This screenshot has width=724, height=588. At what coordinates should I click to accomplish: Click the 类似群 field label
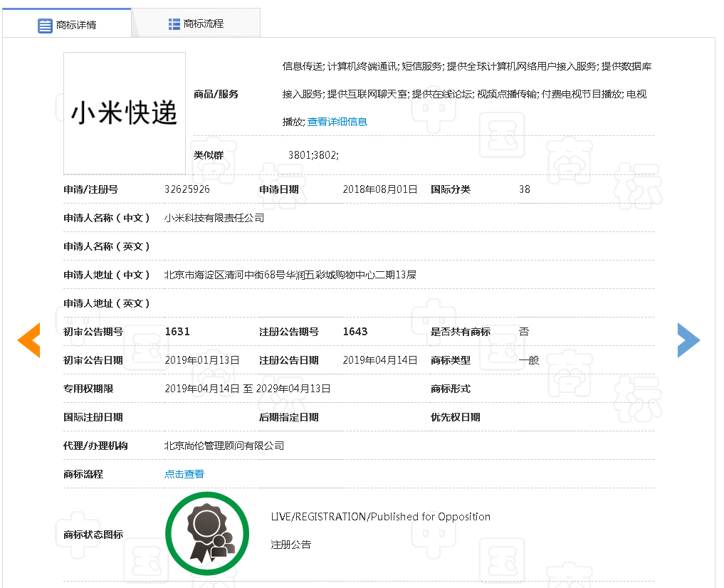click(x=209, y=155)
